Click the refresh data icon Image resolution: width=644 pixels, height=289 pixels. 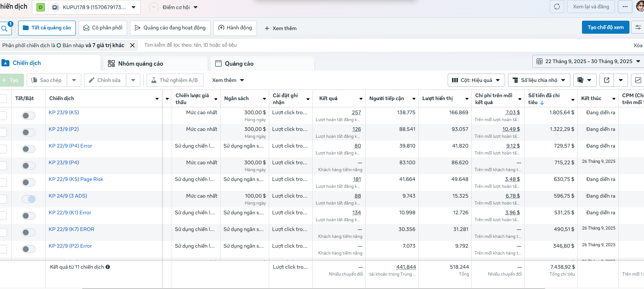[x=557, y=7]
